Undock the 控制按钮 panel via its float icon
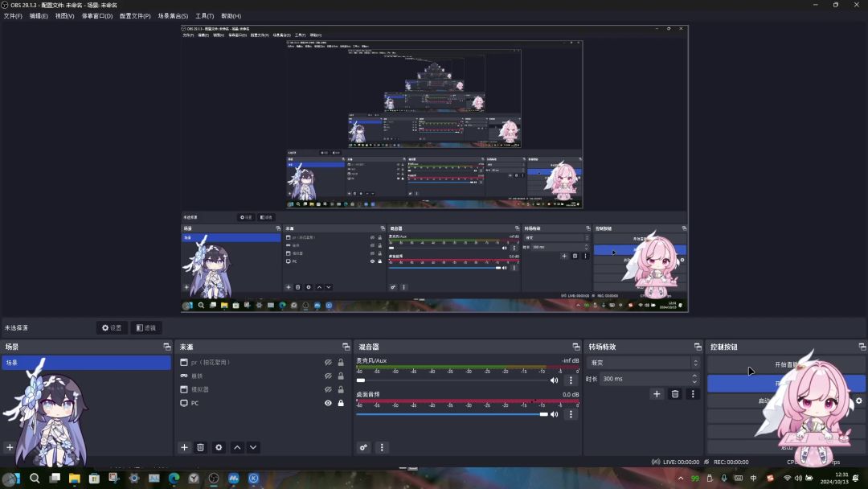 (862, 347)
